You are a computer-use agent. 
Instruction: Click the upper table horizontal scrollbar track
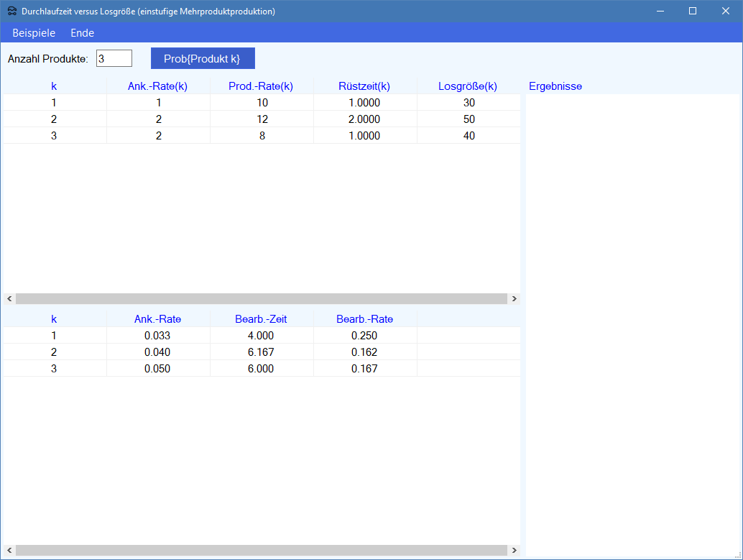coord(262,298)
